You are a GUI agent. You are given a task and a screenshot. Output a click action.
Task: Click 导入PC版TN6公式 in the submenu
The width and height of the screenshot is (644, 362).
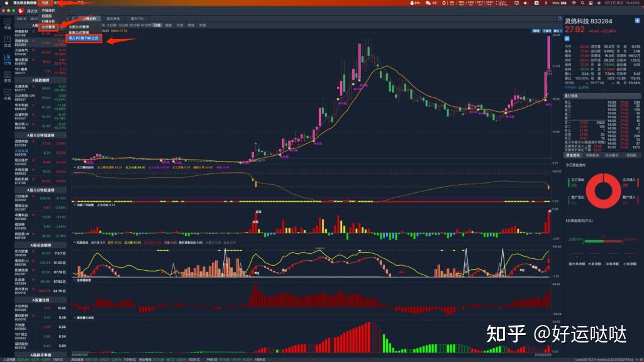[84, 38]
